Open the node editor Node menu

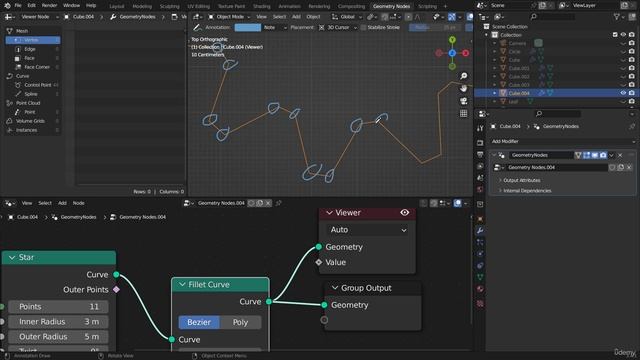coord(78,203)
